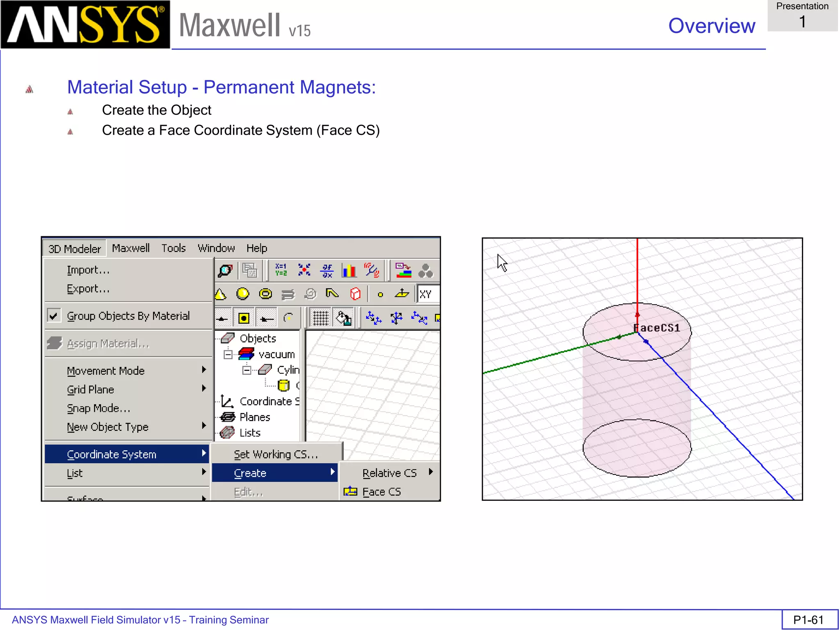
Task: Click the grayed Edit... submenu entry
Action: coord(275,491)
